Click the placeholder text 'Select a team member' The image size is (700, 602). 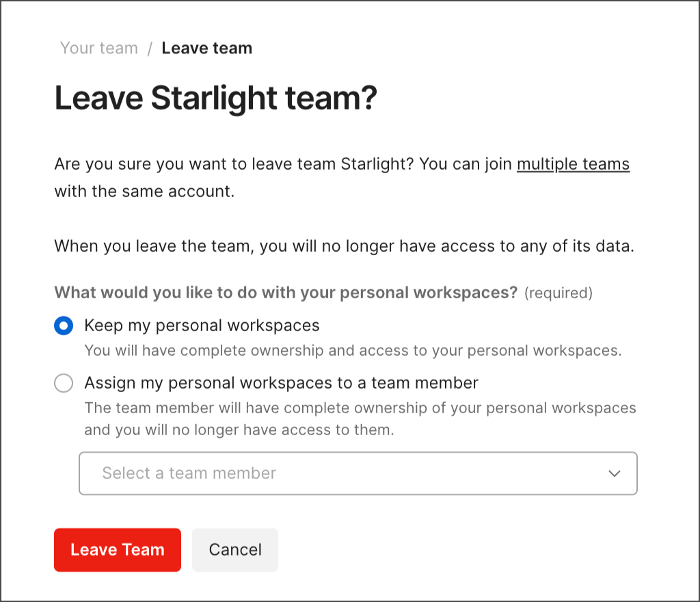tap(189, 473)
